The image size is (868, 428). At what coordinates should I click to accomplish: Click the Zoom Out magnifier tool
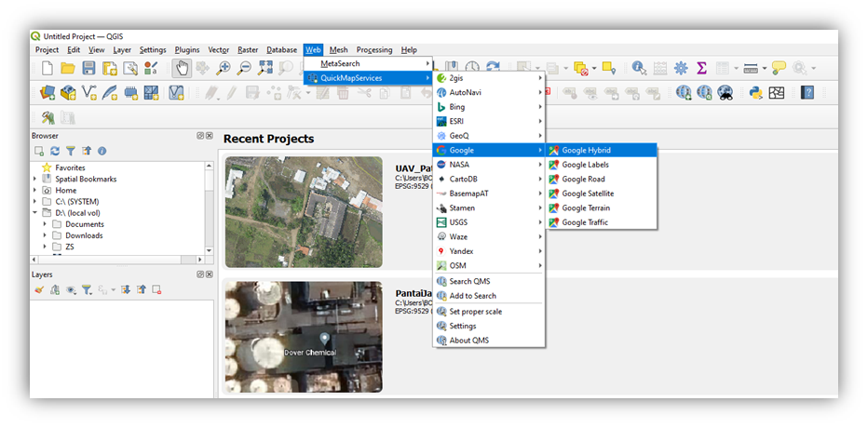point(244,68)
